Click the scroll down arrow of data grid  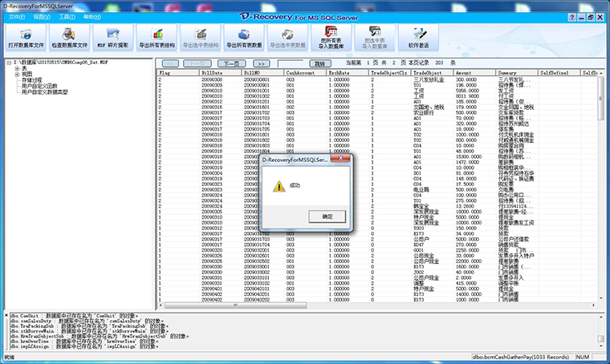tap(601, 298)
